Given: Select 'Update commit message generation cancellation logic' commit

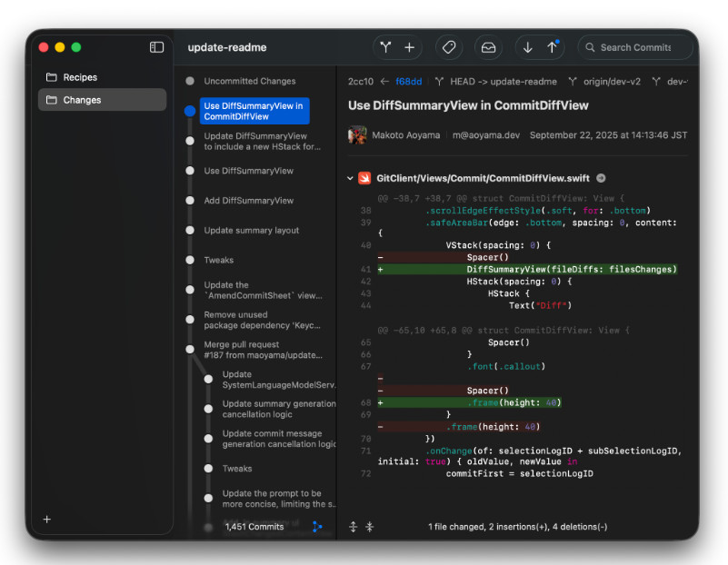Looking at the screenshot, I should [x=279, y=439].
